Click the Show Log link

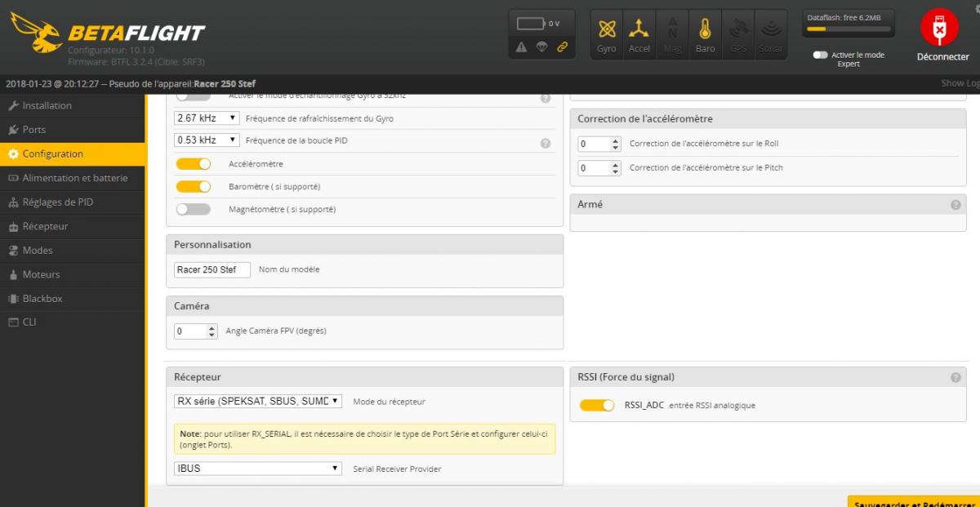point(960,83)
